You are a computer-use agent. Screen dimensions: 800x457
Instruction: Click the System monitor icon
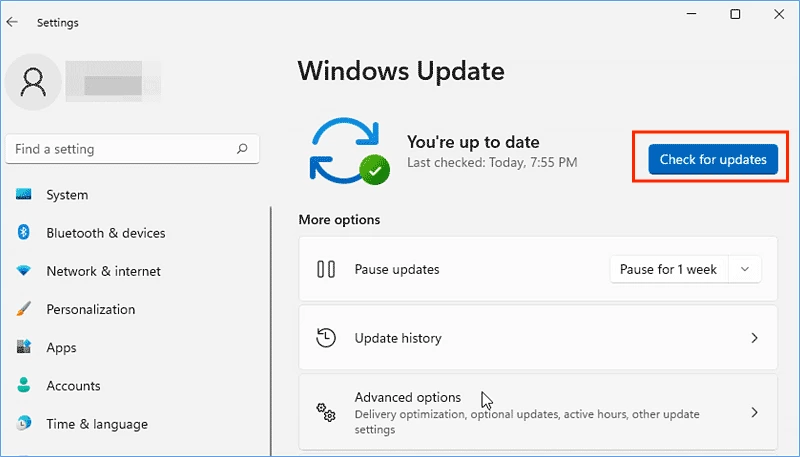[23, 194]
